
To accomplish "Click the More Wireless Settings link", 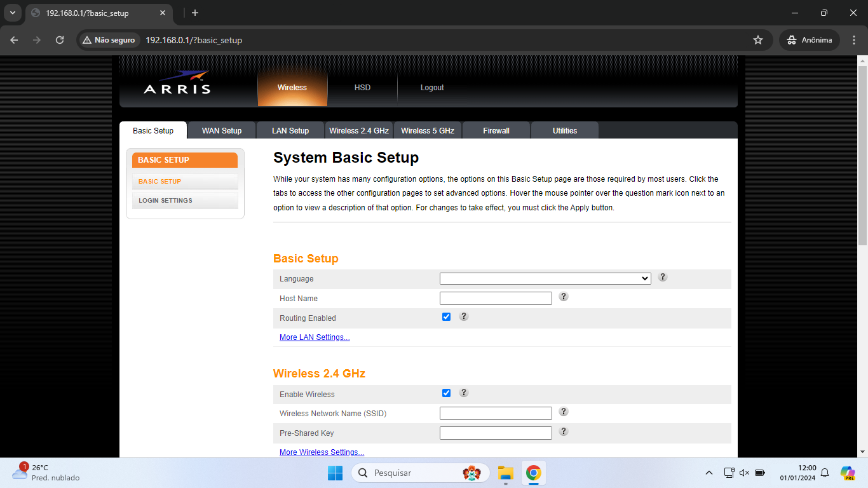I will point(322,452).
